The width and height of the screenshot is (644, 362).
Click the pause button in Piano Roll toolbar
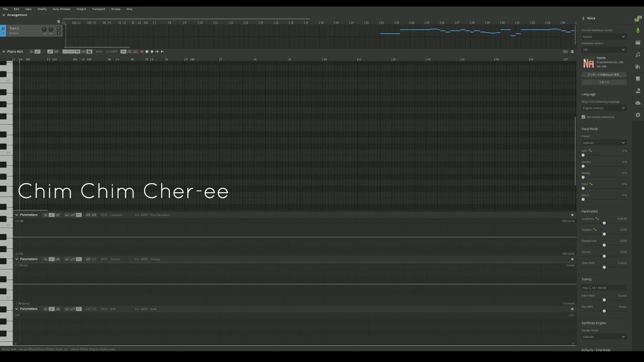coord(142,51)
